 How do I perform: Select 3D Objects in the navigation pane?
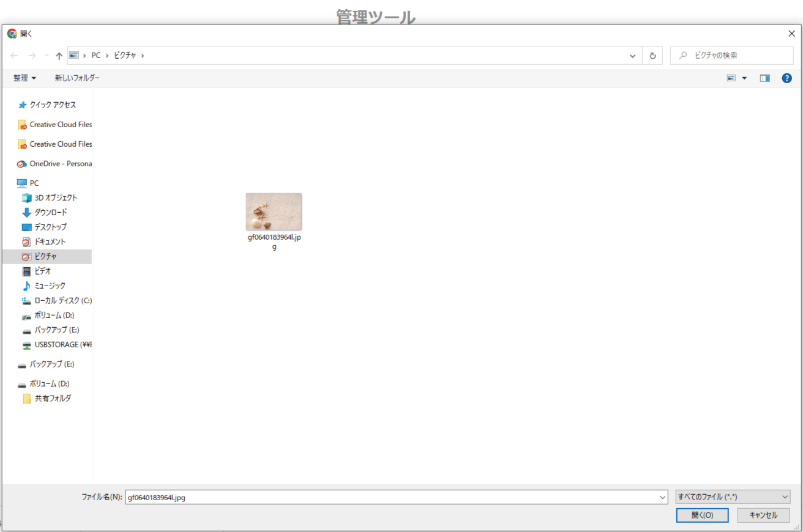point(55,198)
